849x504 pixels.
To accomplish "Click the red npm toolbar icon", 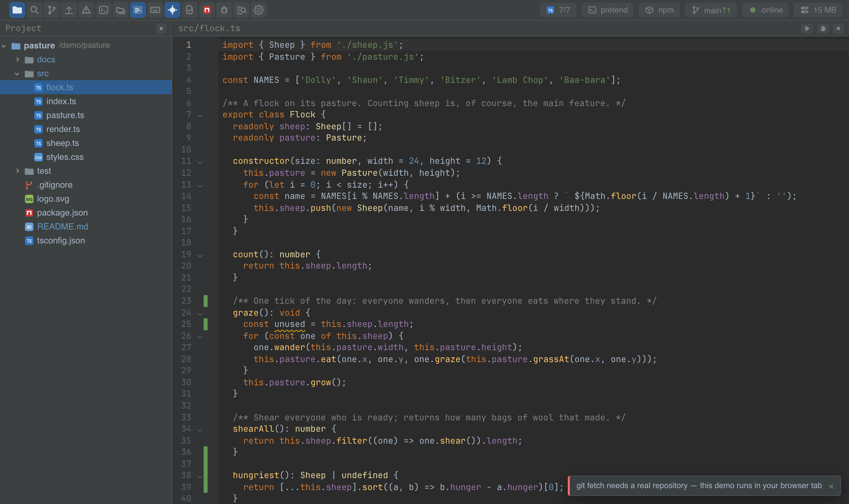I will [207, 10].
